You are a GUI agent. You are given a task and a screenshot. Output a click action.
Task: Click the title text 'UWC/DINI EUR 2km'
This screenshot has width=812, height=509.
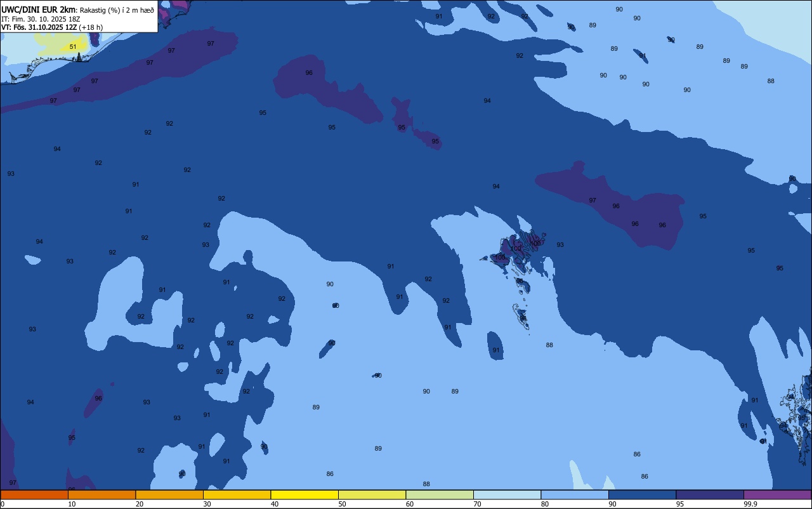pos(39,10)
